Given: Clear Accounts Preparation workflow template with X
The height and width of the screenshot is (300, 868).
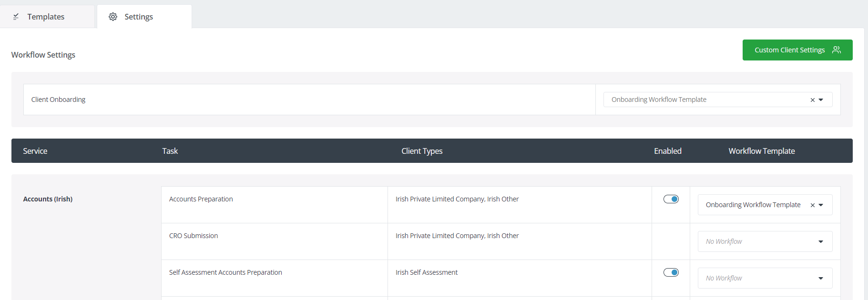Looking at the screenshot, I should [812, 205].
